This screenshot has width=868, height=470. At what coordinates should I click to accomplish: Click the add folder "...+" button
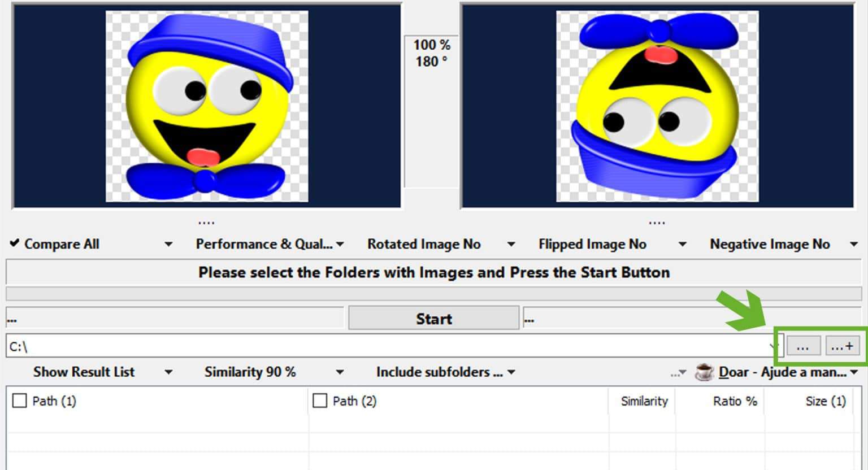point(842,346)
